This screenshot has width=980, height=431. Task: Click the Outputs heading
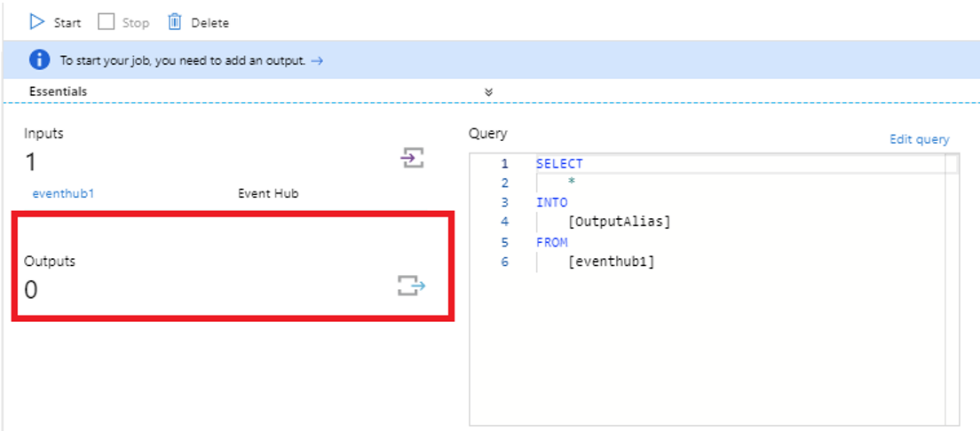(50, 261)
